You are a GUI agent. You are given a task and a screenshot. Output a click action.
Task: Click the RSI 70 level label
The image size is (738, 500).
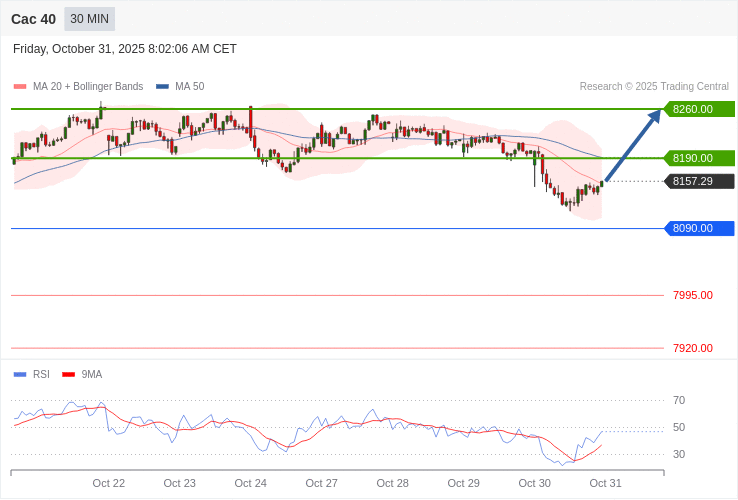tap(679, 400)
